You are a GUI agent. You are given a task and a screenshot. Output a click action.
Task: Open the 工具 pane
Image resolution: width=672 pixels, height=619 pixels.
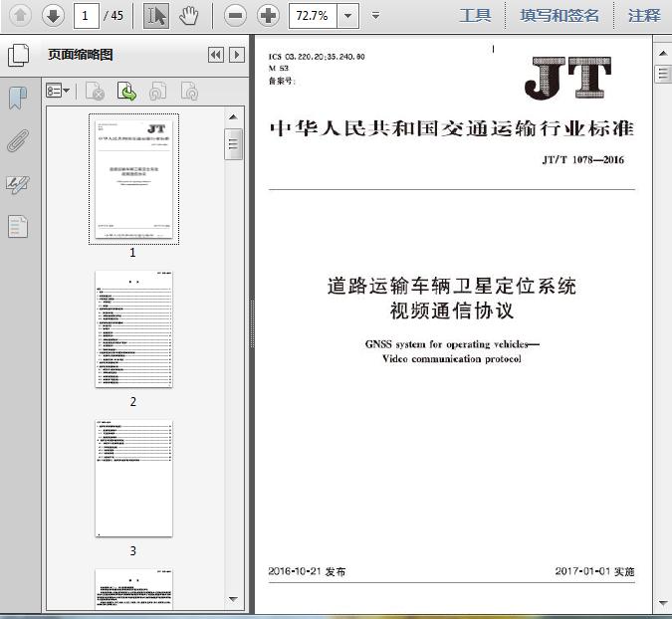[x=475, y=16]
